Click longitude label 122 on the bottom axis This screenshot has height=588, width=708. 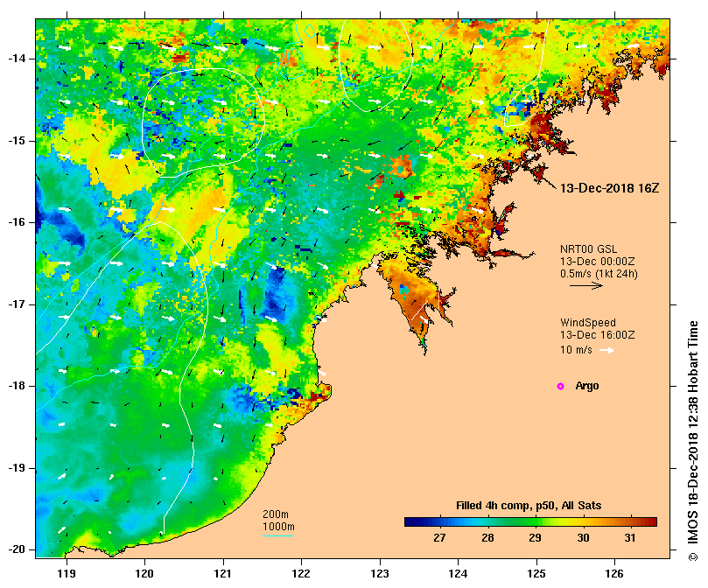(302, 574)
